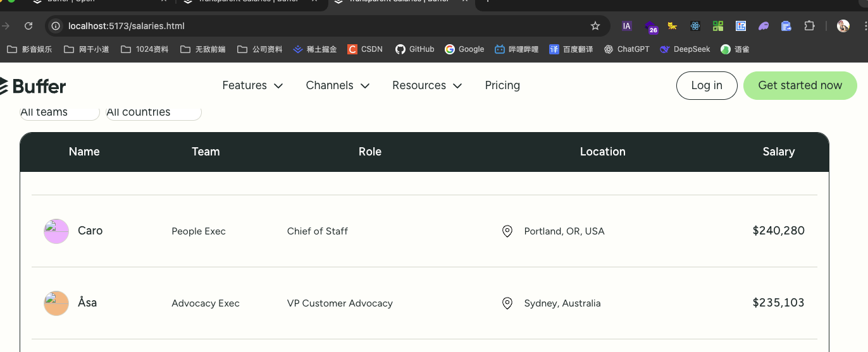This screenshot has height=352, width=868.
Task: Open the blue iC extension icon
Action: click(741, 26)
